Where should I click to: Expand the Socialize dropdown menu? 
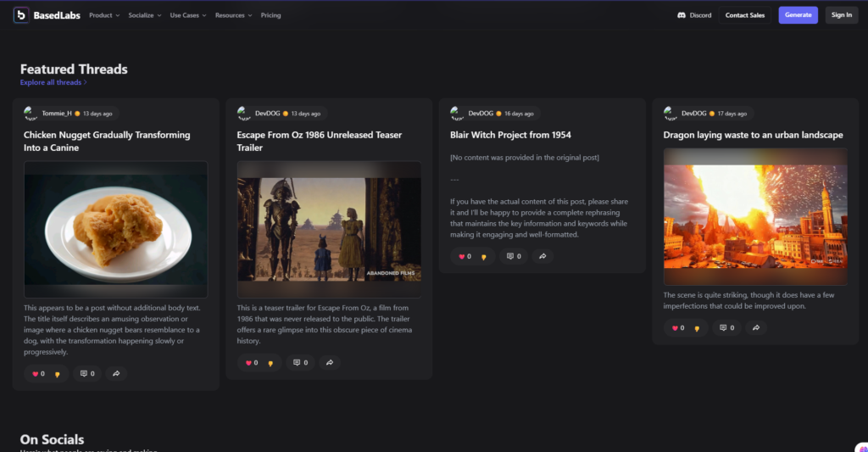144,15
